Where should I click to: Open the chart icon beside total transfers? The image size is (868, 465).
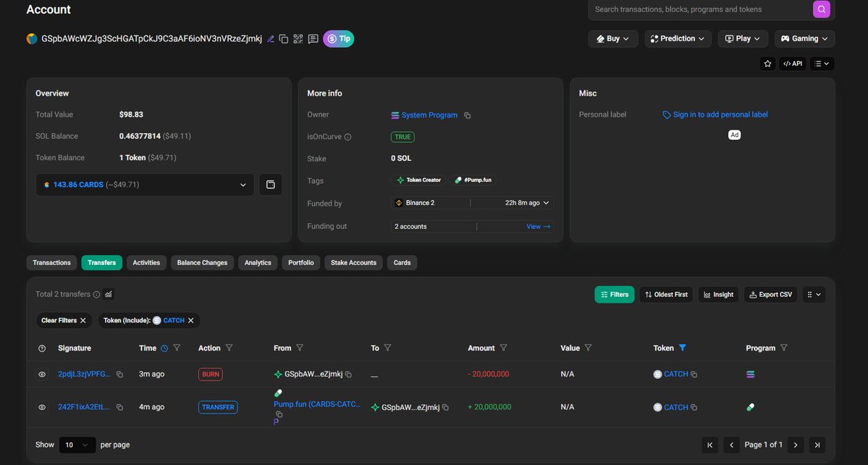pyautogui.click(x=109, y=294)
